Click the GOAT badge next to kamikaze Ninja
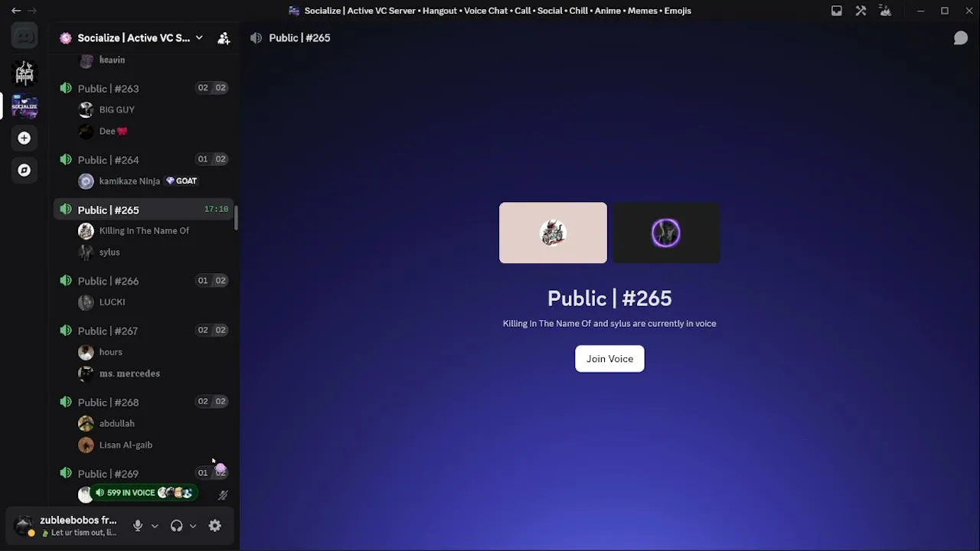The image size is (980, 551). 181,181
